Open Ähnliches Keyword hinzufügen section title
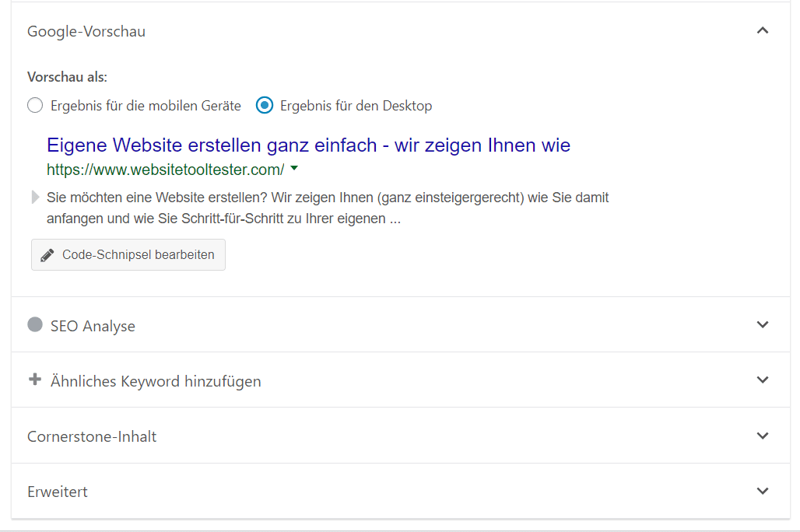Screen dimensions: 800x532 [x=156, y=381]
